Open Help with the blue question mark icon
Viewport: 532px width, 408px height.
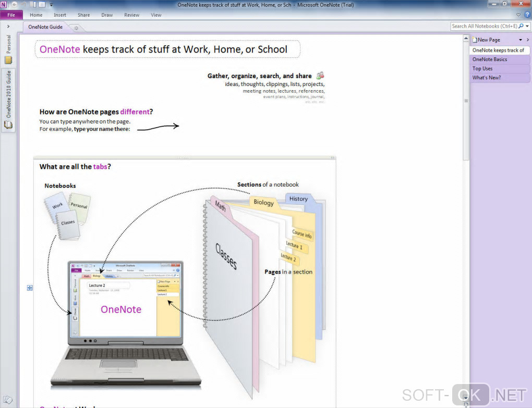(x=527, y=15)
